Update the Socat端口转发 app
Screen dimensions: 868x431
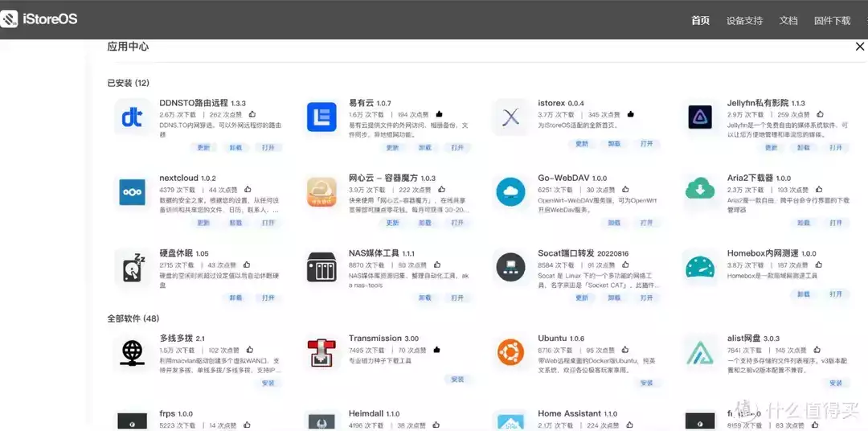[x=581, y=298]
